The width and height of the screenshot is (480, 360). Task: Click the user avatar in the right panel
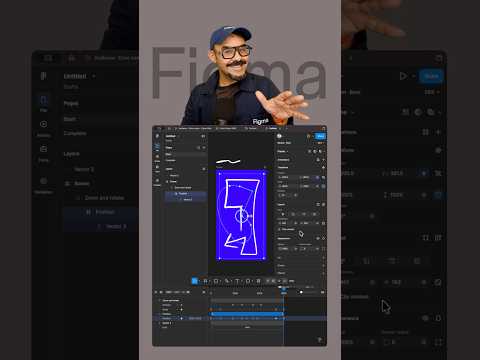coord(279,136)
